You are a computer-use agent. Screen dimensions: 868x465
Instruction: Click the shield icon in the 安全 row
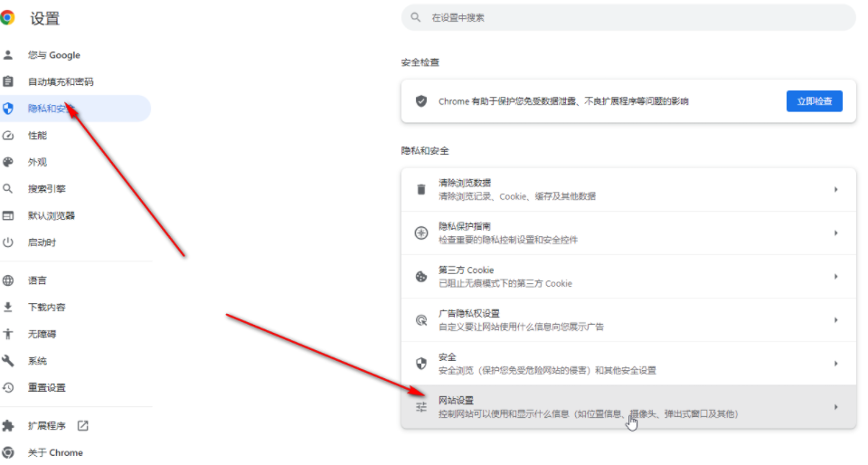(421, 364)
